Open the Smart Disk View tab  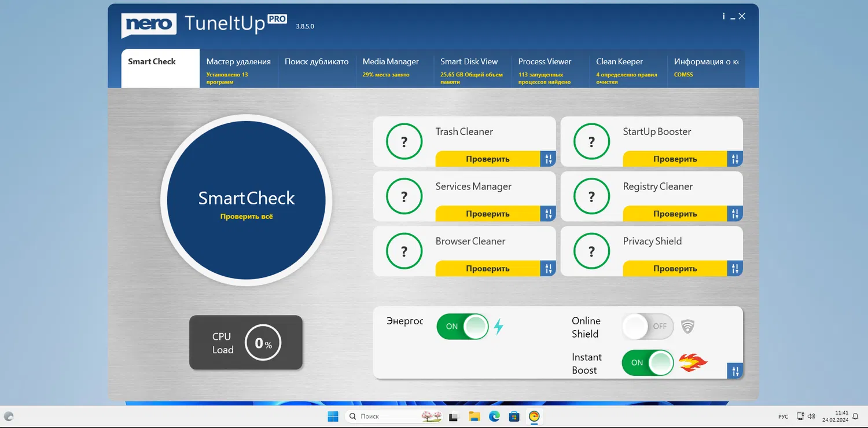473,68
